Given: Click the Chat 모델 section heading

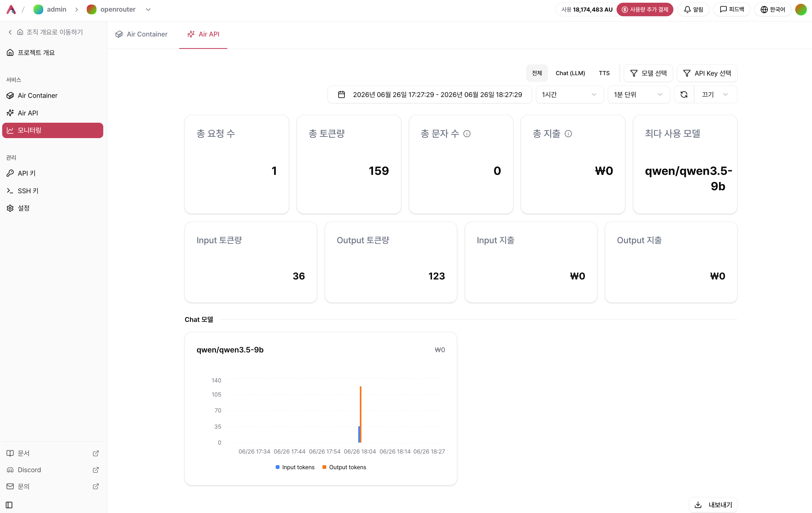Looking at the screenshot, I should [199, 320].
